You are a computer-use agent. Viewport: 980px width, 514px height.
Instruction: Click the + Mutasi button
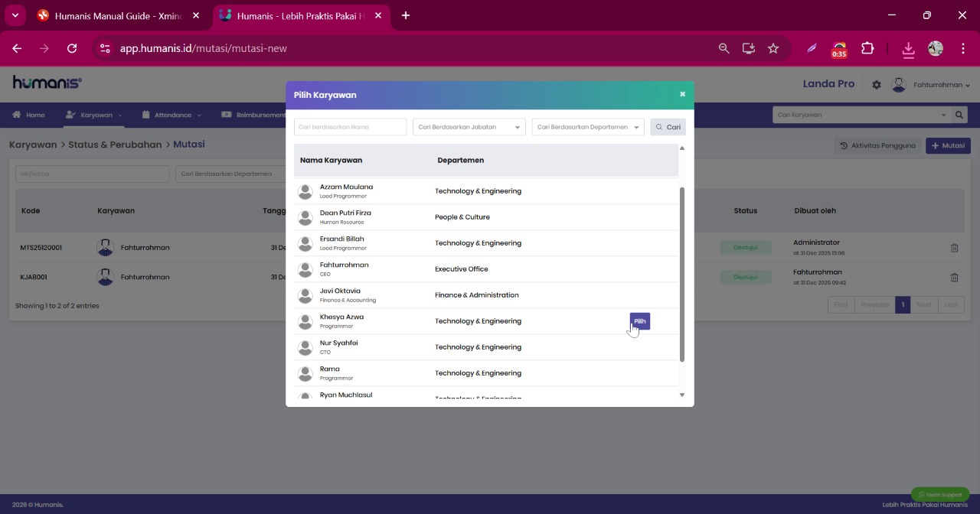coord(948,145)
